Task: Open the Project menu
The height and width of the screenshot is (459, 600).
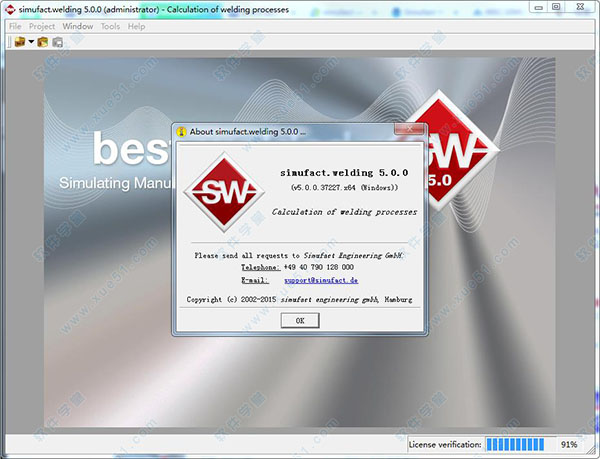Action: [x=42, y=26]
